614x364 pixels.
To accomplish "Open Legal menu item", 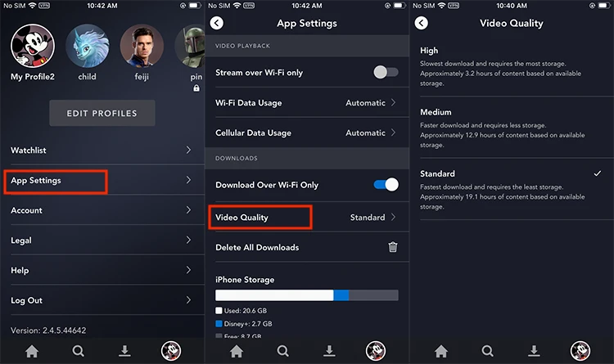I will pos(102,240).
